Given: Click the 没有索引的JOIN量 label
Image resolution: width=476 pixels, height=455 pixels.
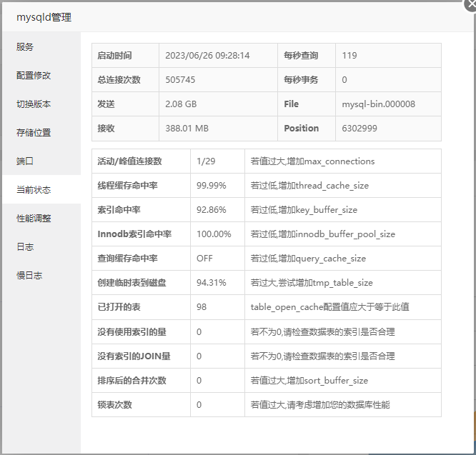Looking at the screenshot, I should 134,356.
